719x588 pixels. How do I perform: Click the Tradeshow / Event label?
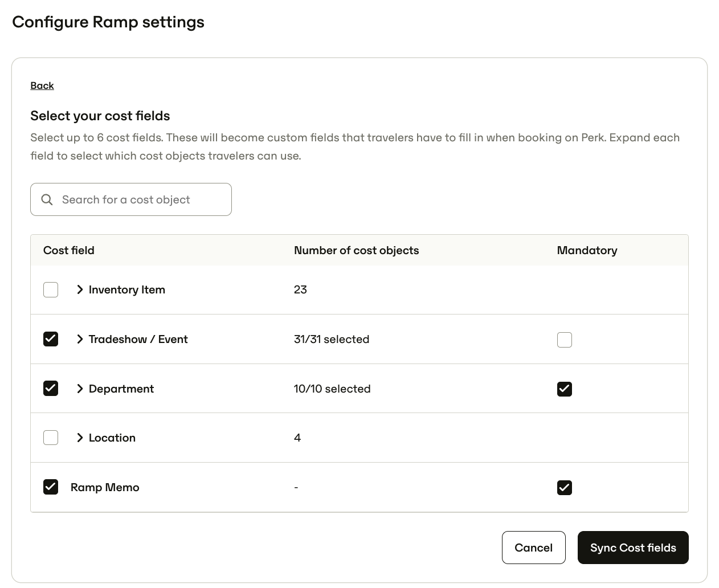(x=138, y=339)
